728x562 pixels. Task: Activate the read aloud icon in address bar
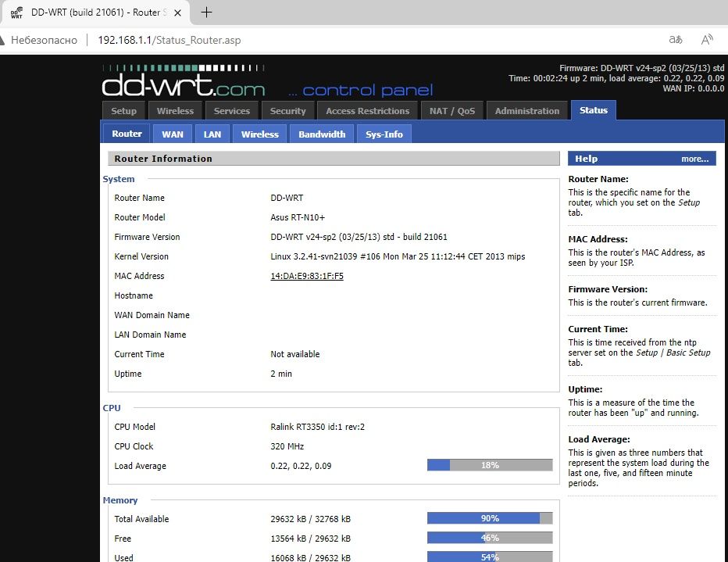click(707, 40)
